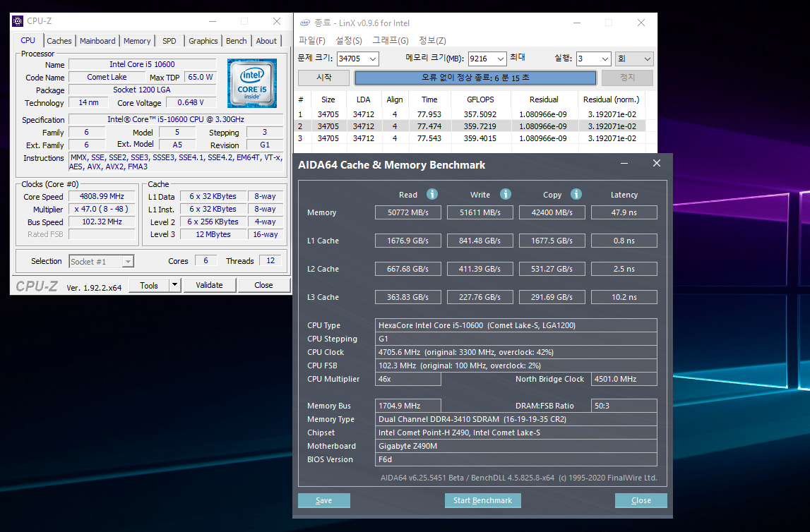Click the 정지 stop button in LinX
Screen dimensions: 810x532
[627, 78]
